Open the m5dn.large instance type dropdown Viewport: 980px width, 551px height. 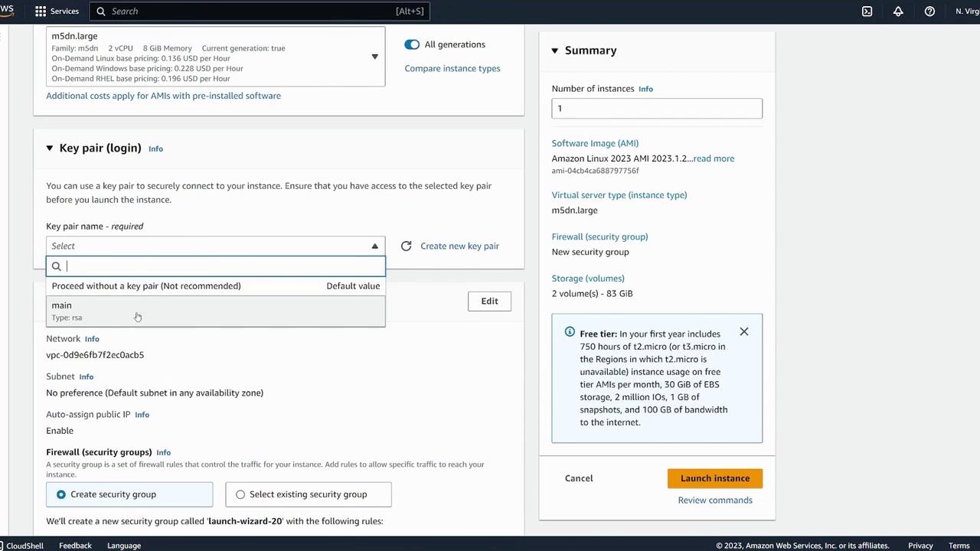pyautogui.click(x=374, y=57)
